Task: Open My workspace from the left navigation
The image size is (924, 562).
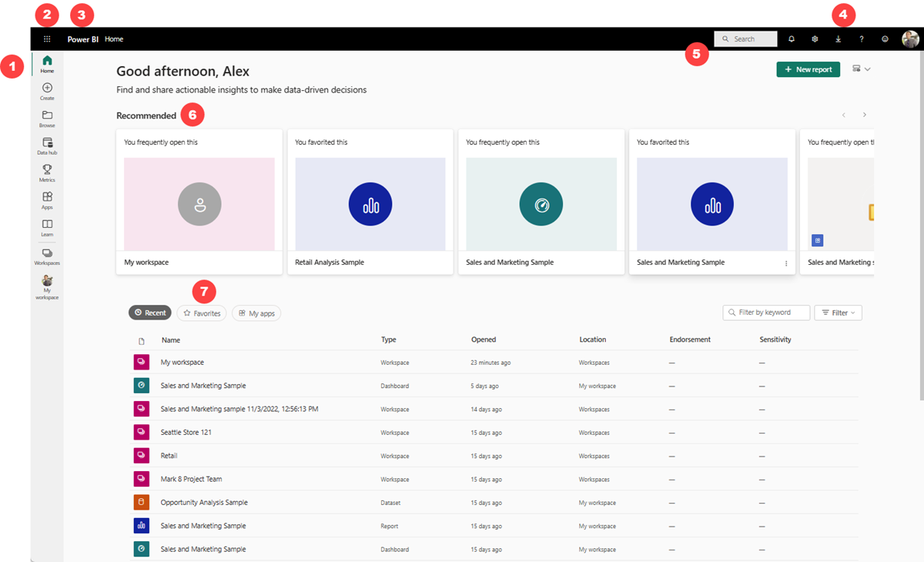Action: [47, 287]
